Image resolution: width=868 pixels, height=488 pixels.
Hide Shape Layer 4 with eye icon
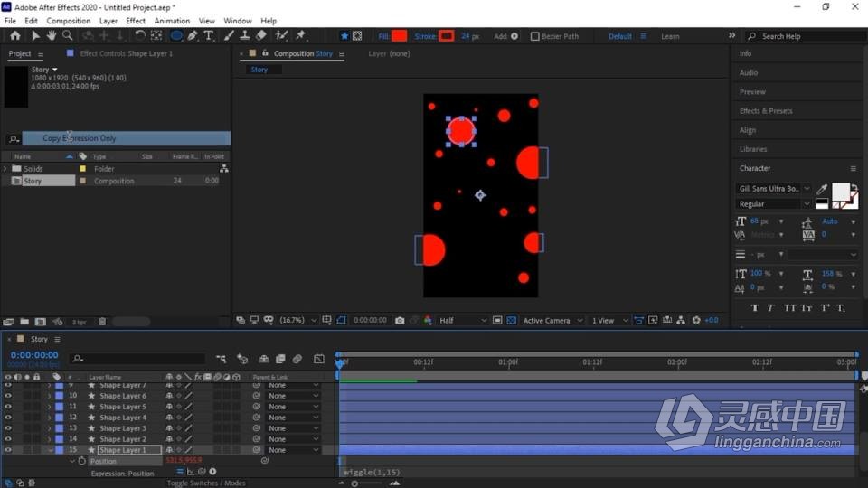tap(8, 418)
